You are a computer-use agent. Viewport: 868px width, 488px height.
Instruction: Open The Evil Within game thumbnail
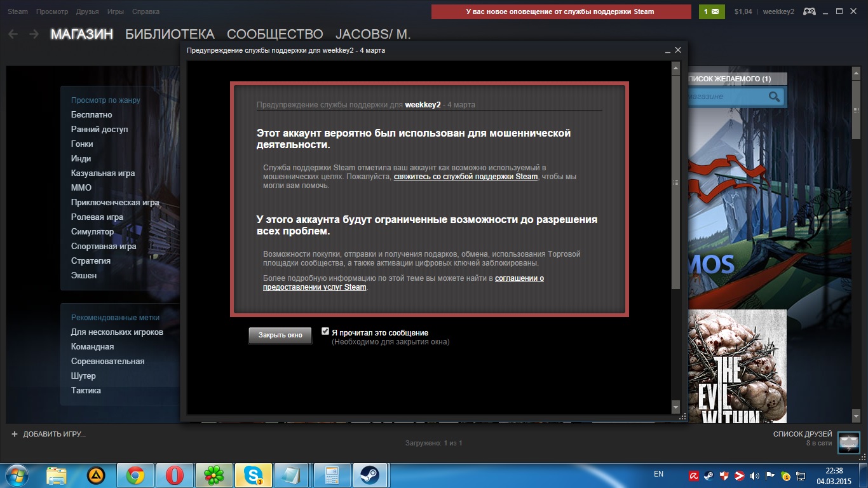(x=737, y=366)
